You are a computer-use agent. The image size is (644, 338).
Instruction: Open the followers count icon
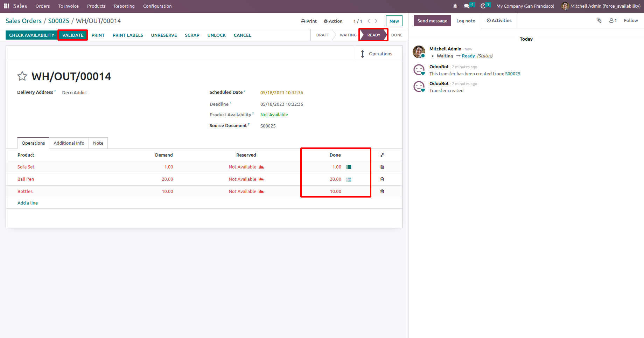coord(613,21)
